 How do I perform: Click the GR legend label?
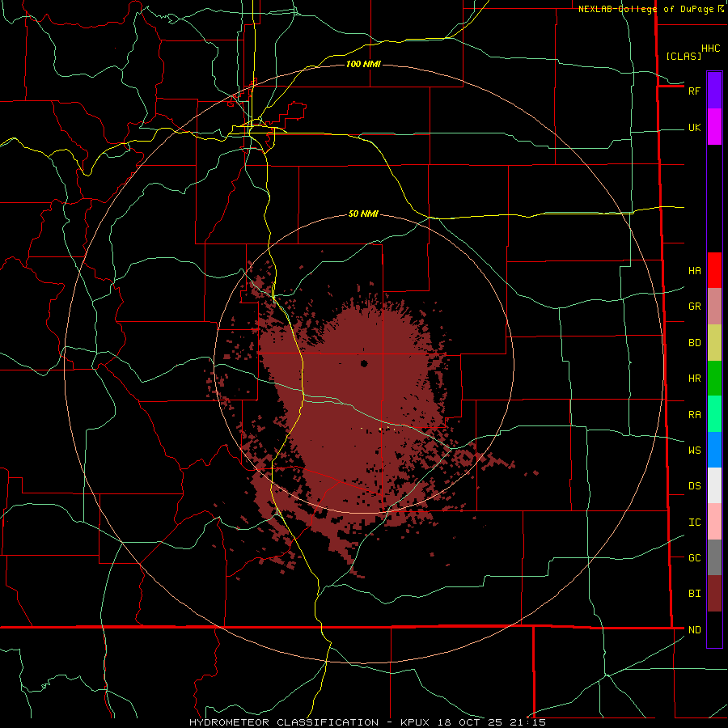click(694, 307)
